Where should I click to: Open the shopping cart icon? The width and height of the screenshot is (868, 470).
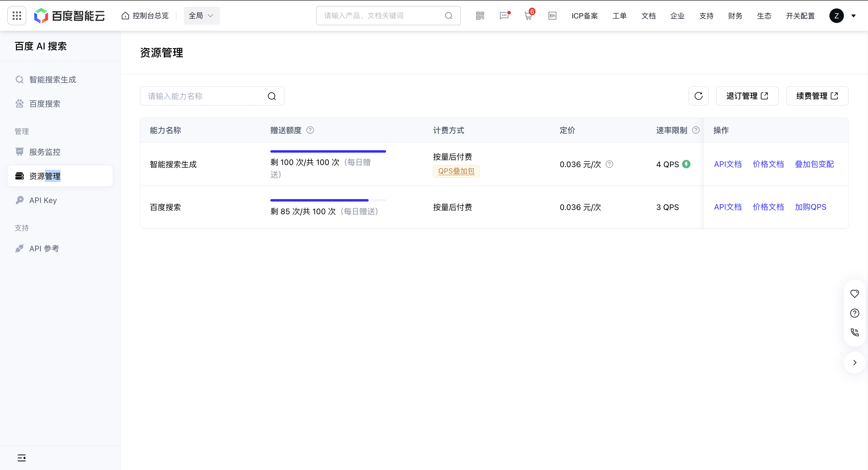pyautogui.click(x=528, y=16)
